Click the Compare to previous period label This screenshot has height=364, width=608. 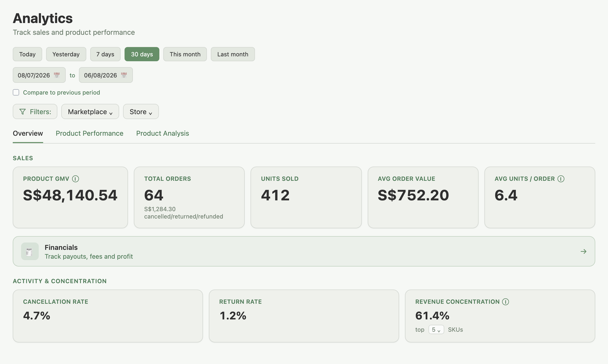point(61,93)
